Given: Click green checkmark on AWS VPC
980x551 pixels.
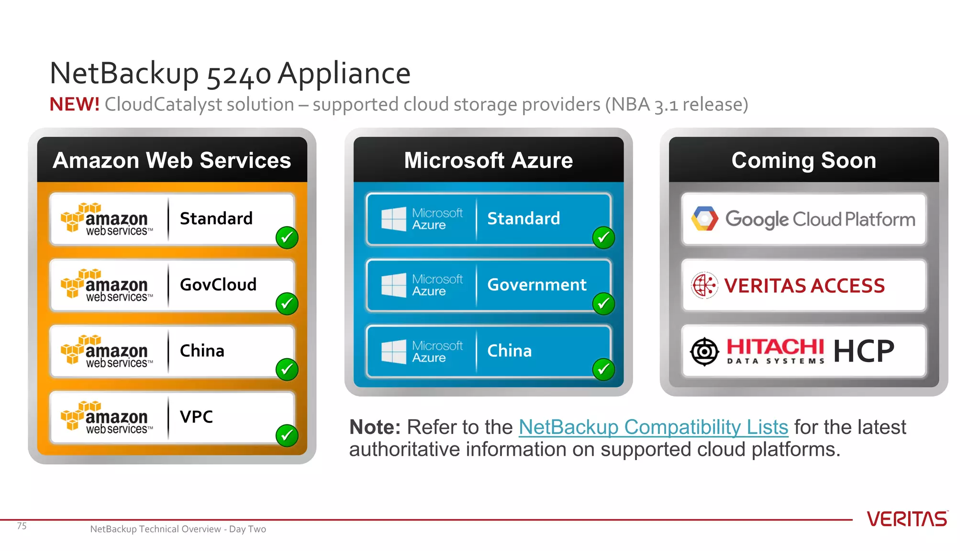Looking at the screenshot, I should (287, 435).
